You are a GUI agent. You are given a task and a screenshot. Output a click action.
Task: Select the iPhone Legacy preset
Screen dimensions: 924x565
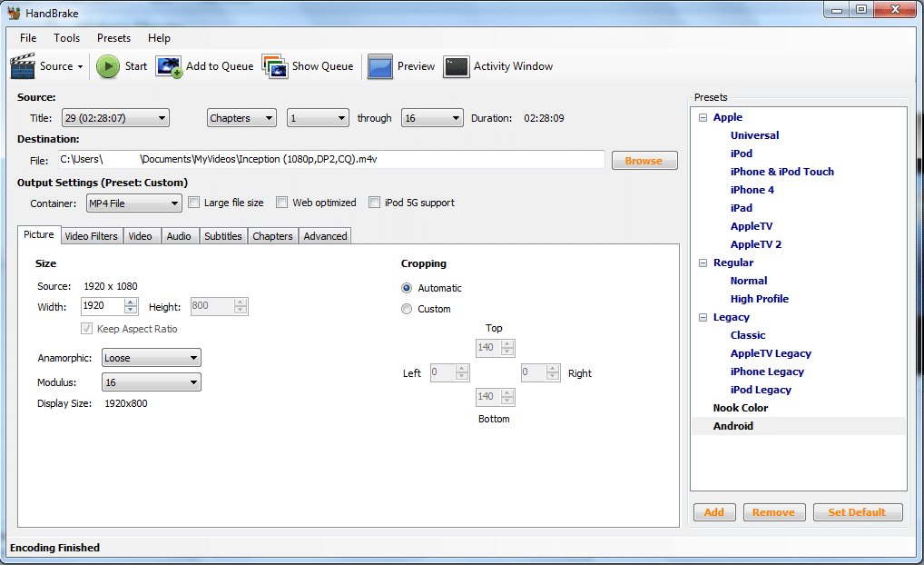pos(767,372)
